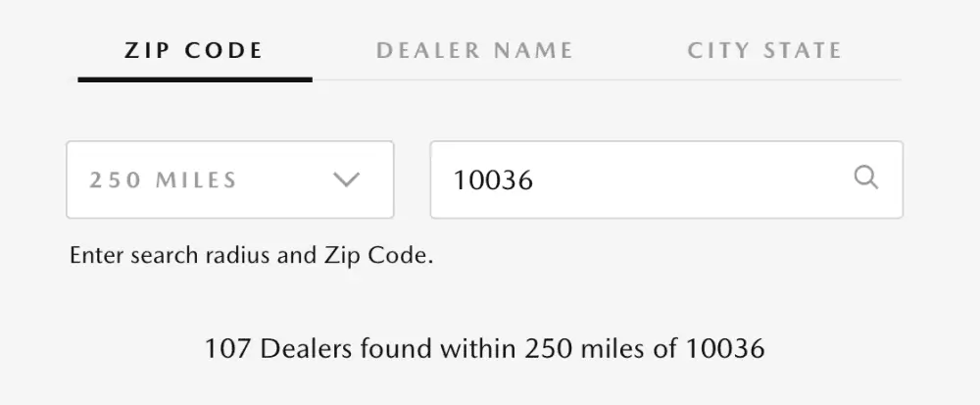This screenshot has width=980, height=405.
Task: Click inside the zip code input field
Action: [666, 179]
